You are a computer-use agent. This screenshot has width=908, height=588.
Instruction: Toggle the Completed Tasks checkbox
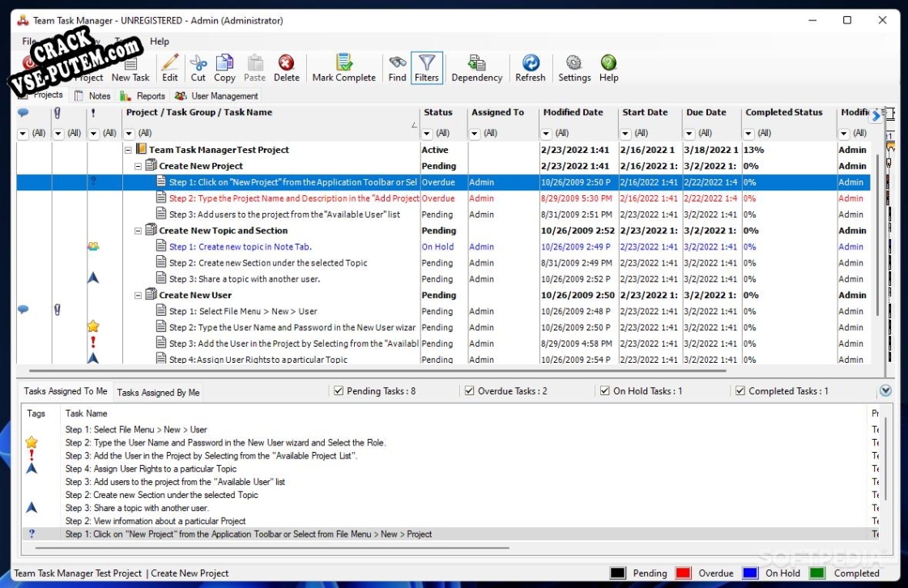(x=740, y=391)
